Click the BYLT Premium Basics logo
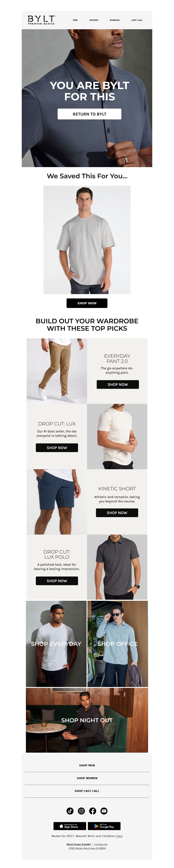The height and width of the screenshot is (868, 174). click(42, 20)
